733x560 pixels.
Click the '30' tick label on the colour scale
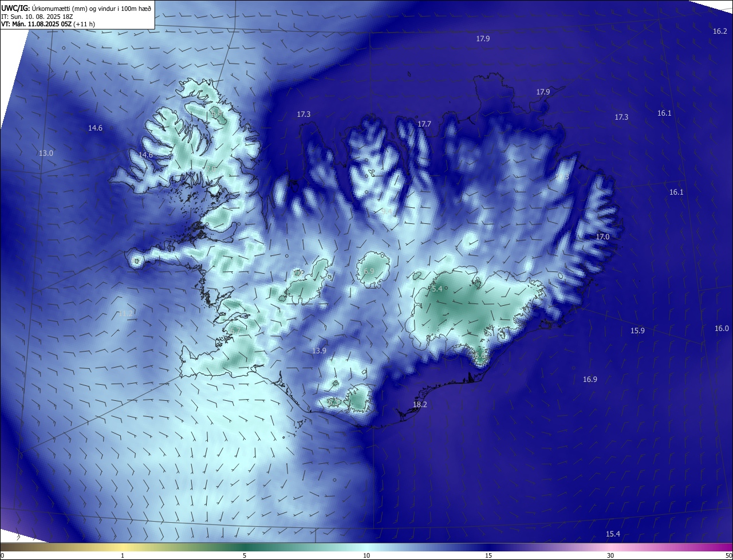pos(610,555)
